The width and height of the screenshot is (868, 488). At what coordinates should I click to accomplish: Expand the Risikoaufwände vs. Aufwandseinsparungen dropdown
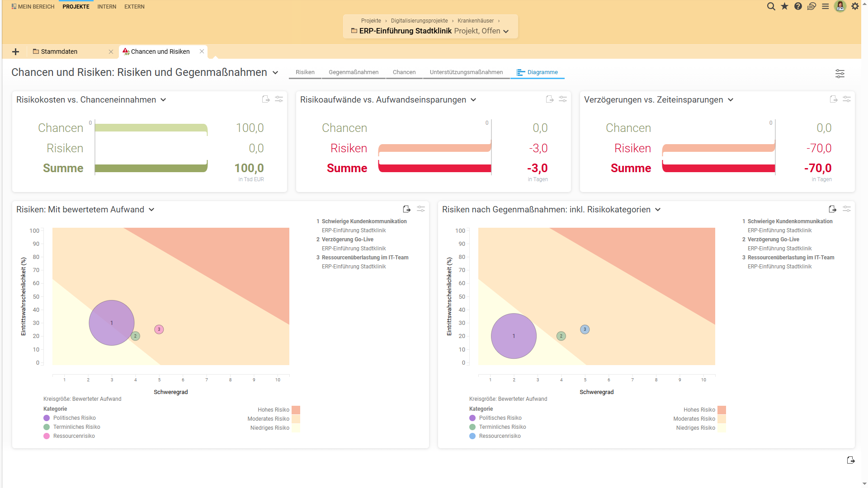pos(473,100)
